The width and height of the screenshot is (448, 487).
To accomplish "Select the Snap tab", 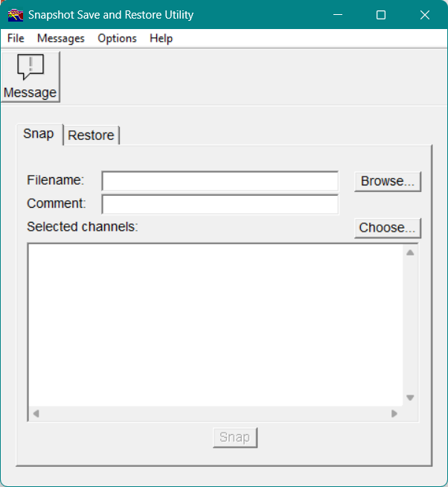I will (39, 134).
